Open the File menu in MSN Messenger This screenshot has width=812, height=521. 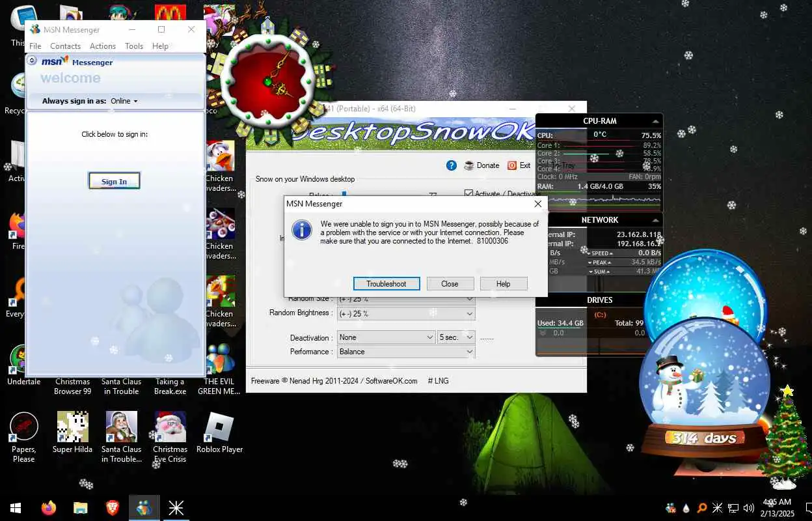35,46
